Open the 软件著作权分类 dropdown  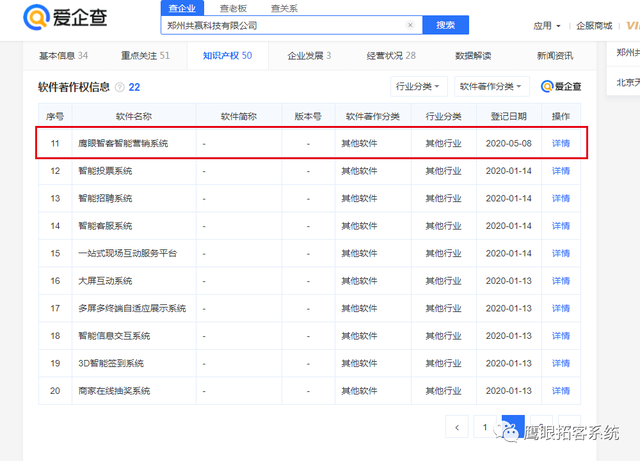click(491, 87)
